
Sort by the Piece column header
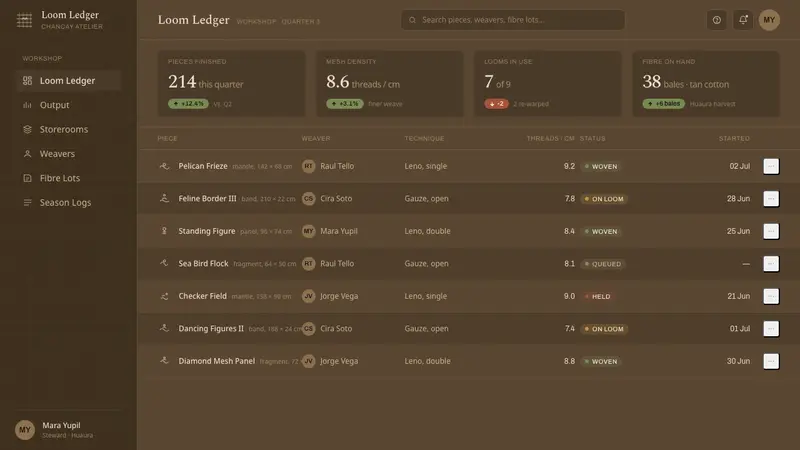point(167,138)
